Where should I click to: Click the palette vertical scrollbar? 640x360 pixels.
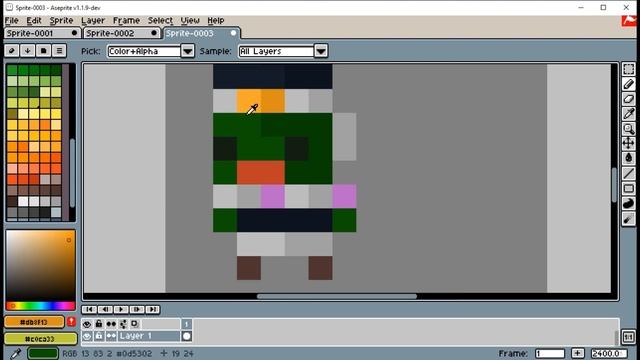point(72,173)
